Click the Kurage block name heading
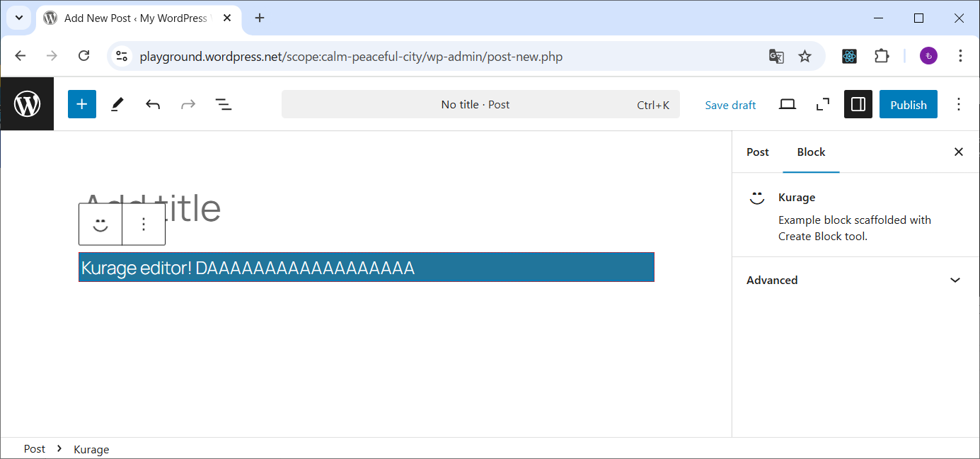Screen dimensions: 980x459 pyautogui.click(x=797, y=198)
